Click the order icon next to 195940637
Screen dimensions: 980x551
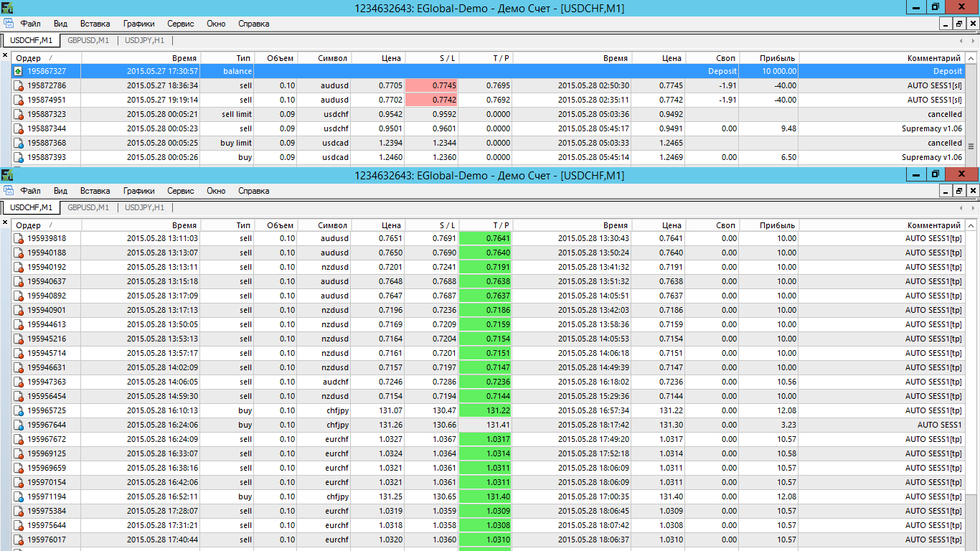coord(19,281)
